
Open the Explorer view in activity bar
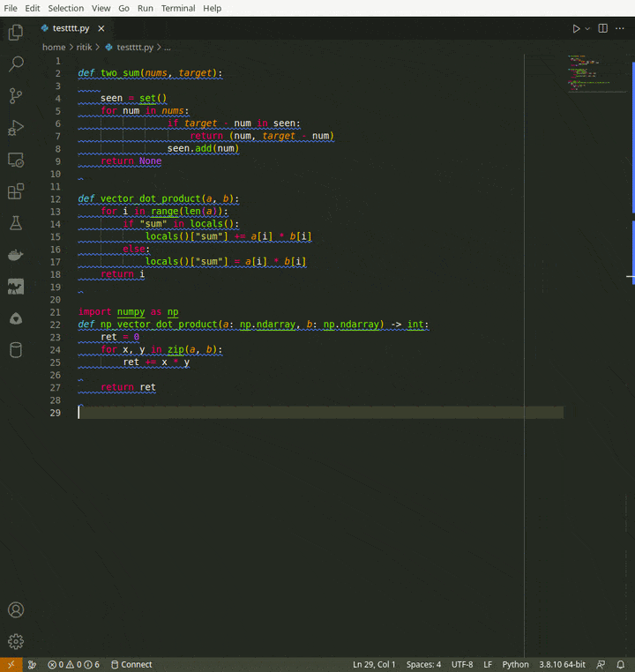click(16, 33)
